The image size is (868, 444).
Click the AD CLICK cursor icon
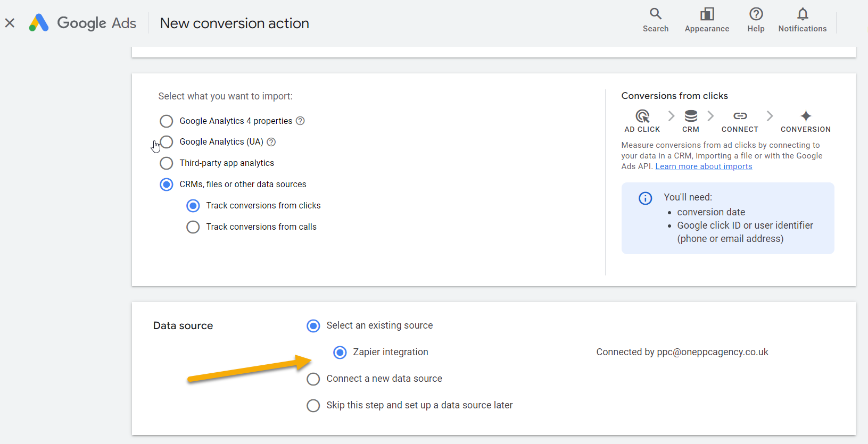(x=642, y=116)
